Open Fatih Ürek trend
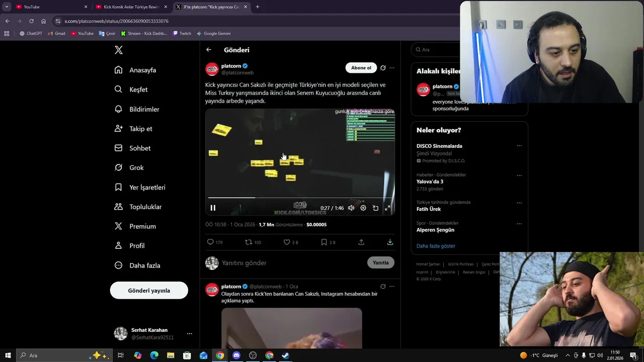644x362 pixels. (429, 209)
